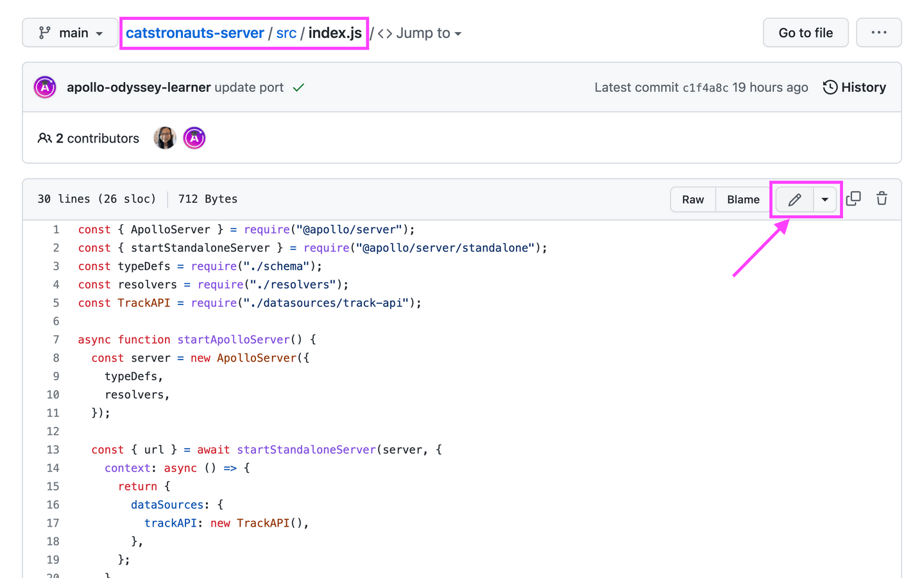The height and width of the screenshot is (578, 924).
Task: View commit history via the History clock icon
Action: [x=830, y=87]
